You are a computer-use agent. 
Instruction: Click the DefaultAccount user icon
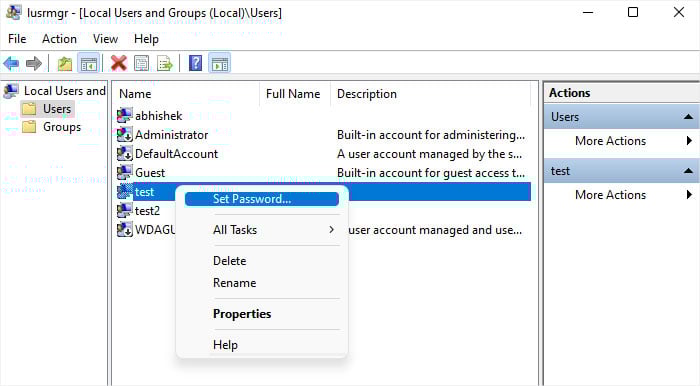pos(125,154)
